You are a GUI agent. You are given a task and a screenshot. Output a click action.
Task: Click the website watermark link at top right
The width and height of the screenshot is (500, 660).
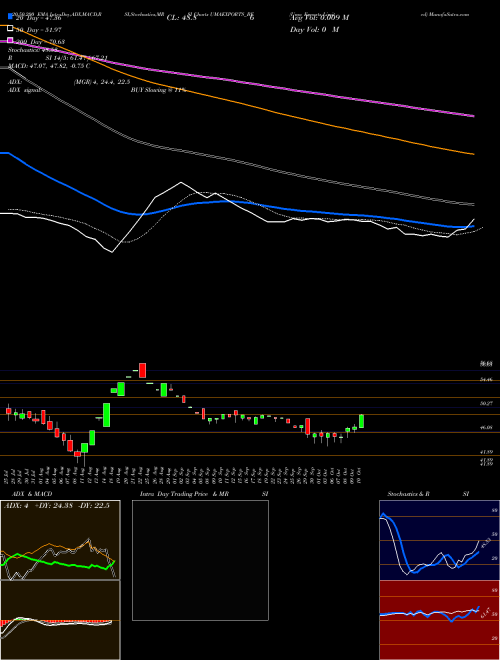444,14
